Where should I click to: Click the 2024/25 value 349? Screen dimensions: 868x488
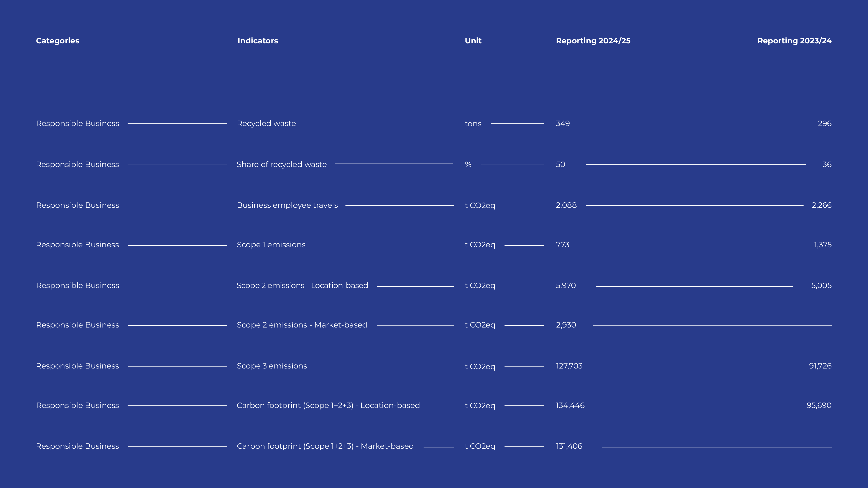[x=563, y=123]
